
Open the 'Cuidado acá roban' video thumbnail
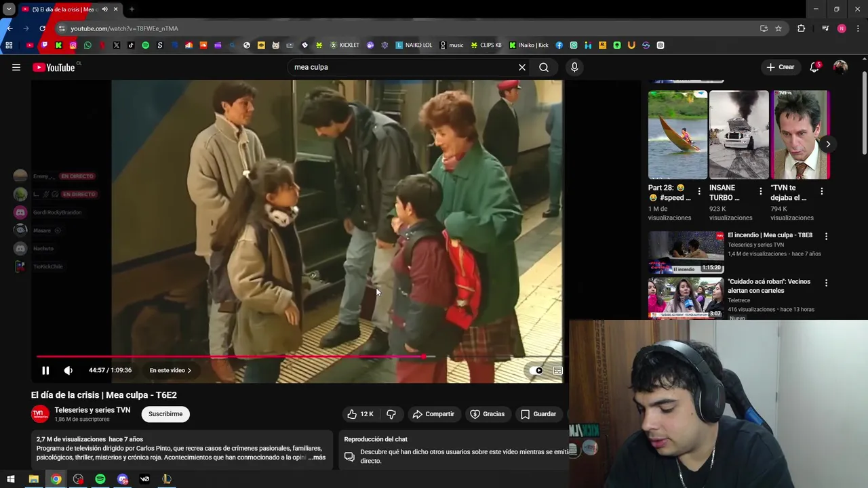tap(686, 298)
